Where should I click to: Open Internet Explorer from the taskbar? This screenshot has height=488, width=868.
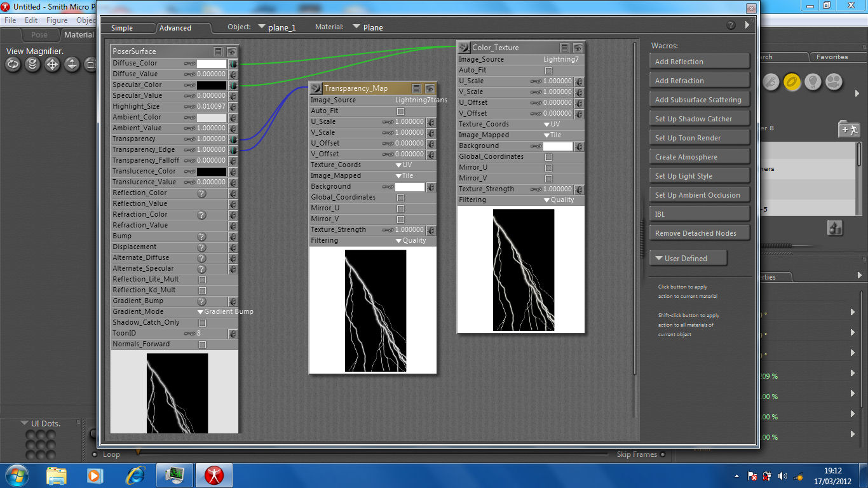coord(135,475)
